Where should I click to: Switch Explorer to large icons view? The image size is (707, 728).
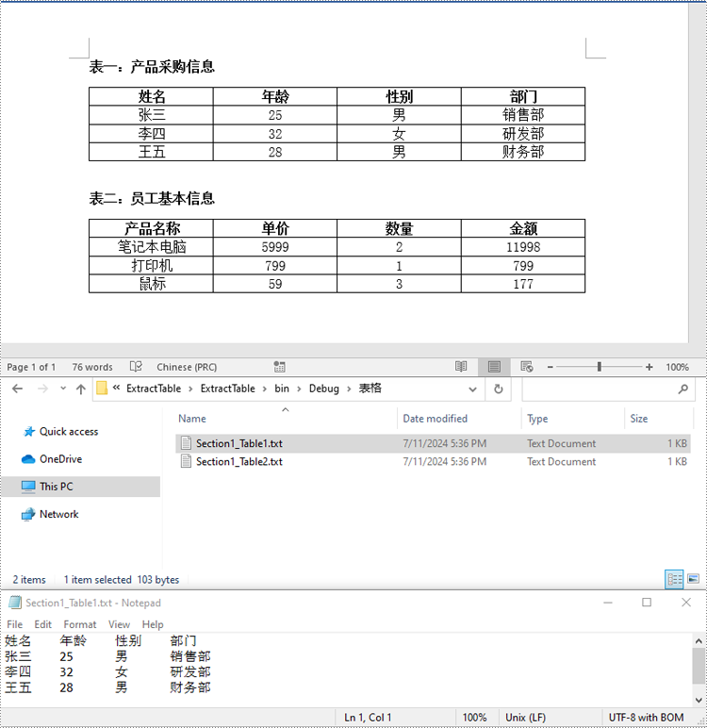coord(693,579)
